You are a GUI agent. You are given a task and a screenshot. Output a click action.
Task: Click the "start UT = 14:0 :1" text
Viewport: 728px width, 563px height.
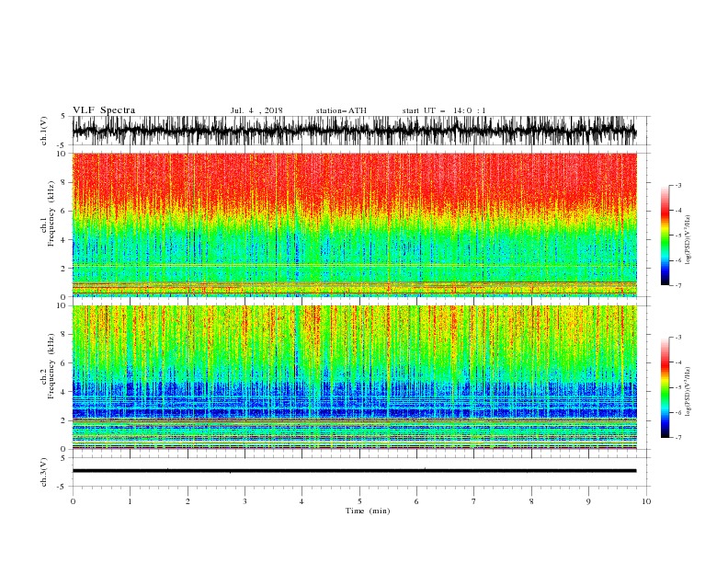click(444, 110)
